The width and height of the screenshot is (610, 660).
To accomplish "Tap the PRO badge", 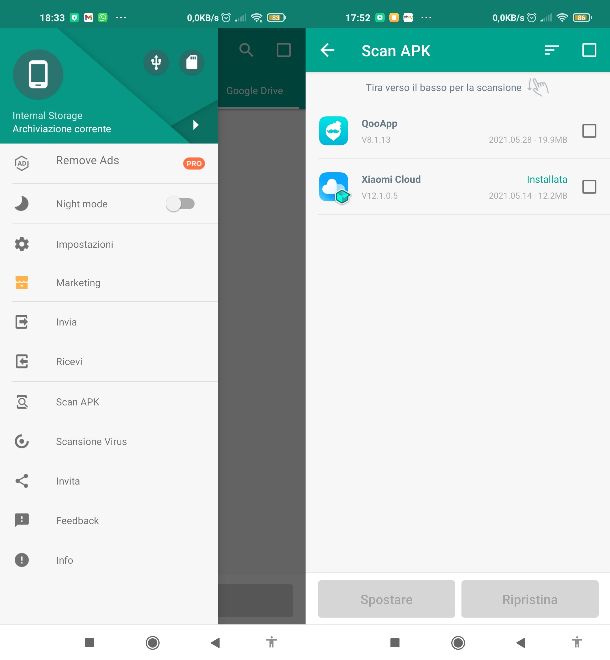I will coord(194,163).
